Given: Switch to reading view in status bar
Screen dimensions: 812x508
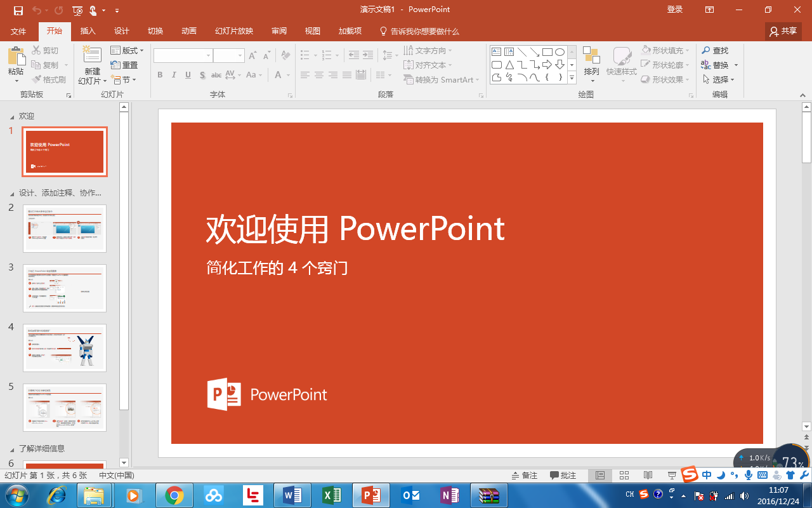Looking at the screenshot, I should (648, 475).
